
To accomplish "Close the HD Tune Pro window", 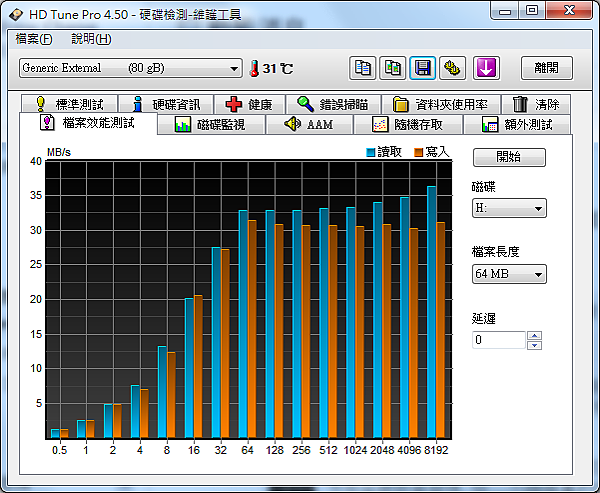I will click(x=569, y=11).
